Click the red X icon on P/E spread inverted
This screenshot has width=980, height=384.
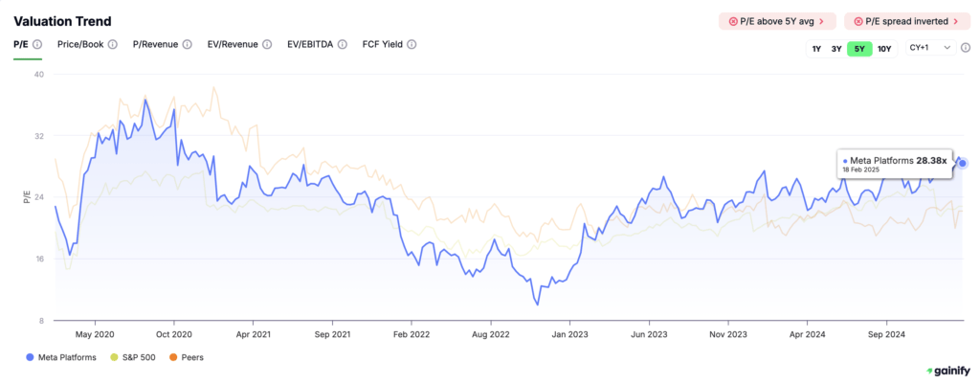(858, 21)
